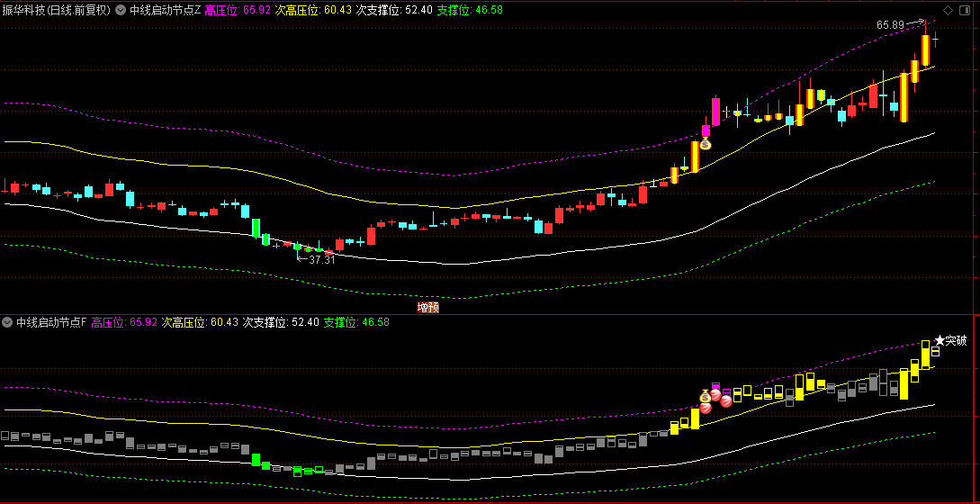The width and height of the screenshot is (980, 504).
Task: Click 高压位: 65.92 in lower panel header
Action: pos(124,323)
